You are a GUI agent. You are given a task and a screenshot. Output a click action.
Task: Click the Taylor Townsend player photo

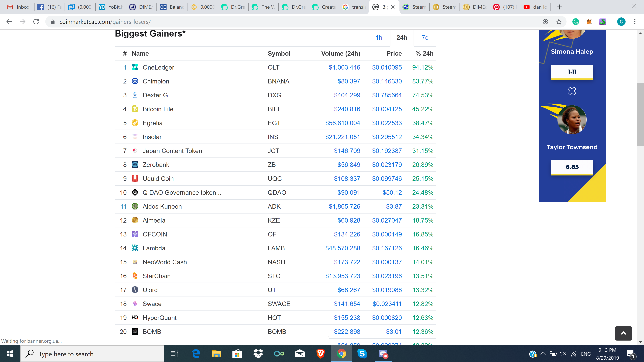click(x=572, y=119)
